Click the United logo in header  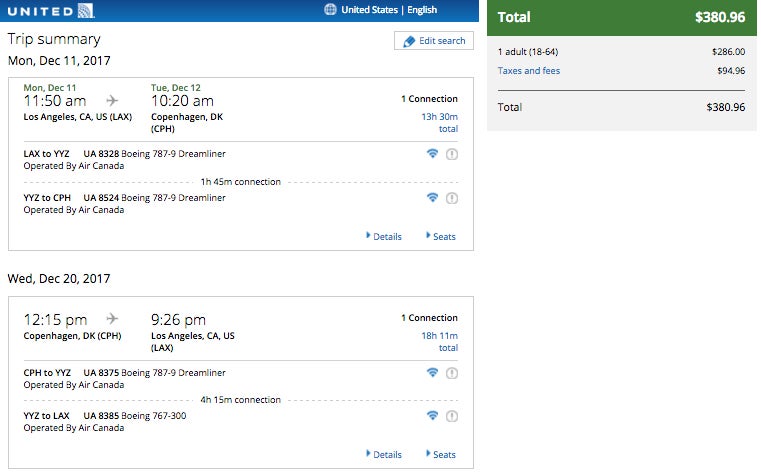tap(51, 11)
